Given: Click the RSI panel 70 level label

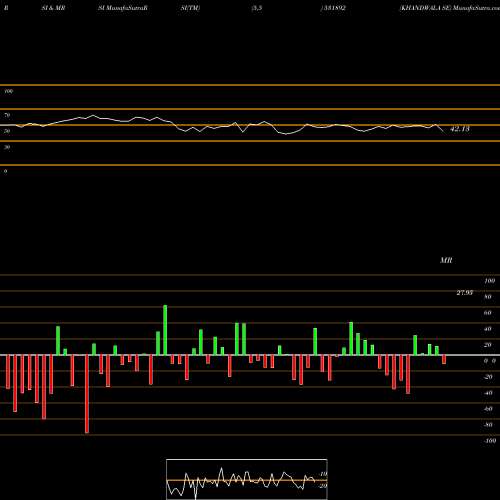Looking at the screenshot, I should pos(7,115).
